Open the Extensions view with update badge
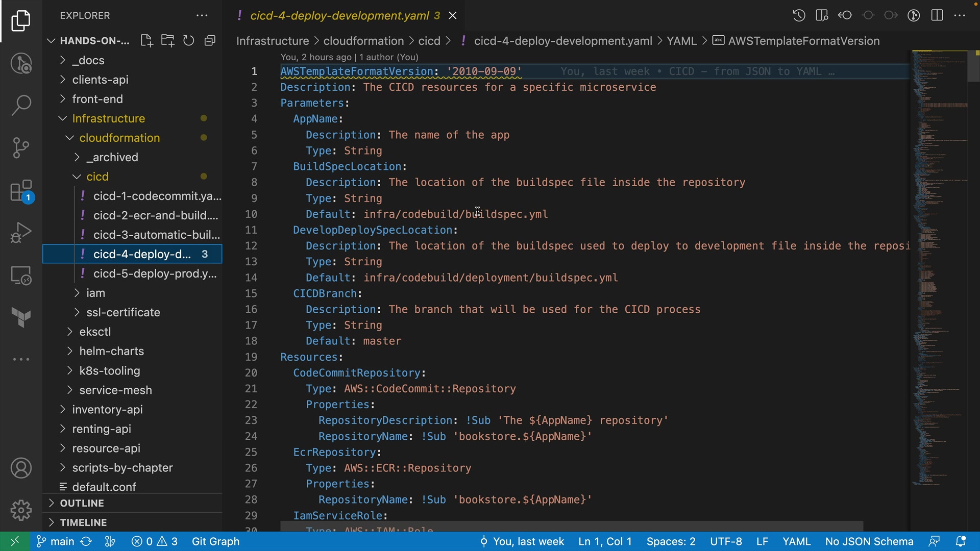The image size is (980, 551). pos(21,191)
